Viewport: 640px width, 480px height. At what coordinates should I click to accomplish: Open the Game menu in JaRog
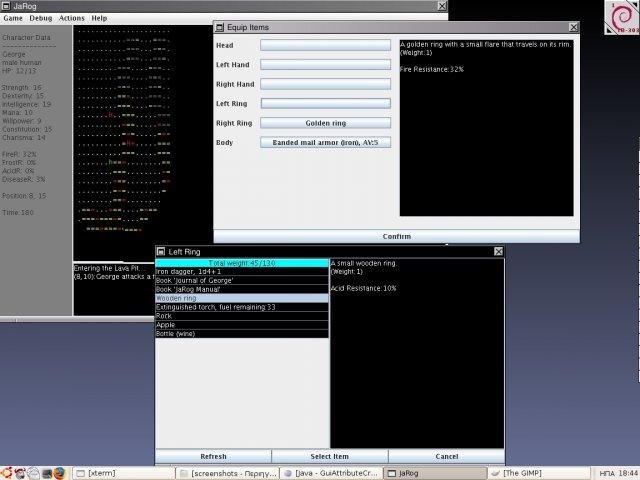click(13, 18)
